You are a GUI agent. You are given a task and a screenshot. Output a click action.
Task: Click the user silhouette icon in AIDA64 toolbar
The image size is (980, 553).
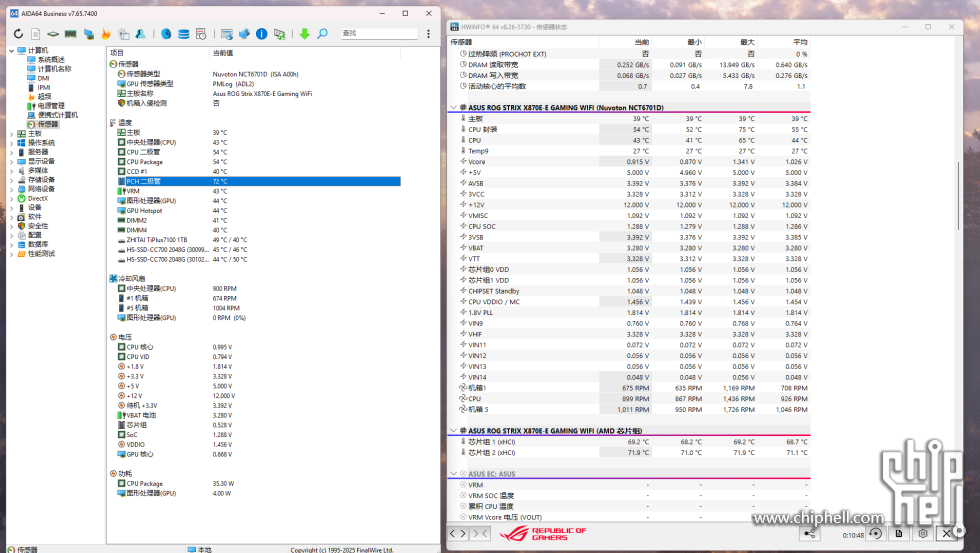(x=141, y=34)
